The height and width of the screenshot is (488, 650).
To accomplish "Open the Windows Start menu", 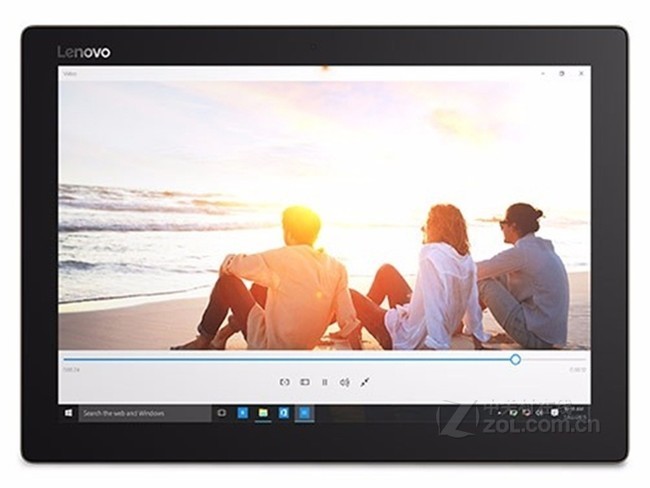I will click(x=69, y=413).
